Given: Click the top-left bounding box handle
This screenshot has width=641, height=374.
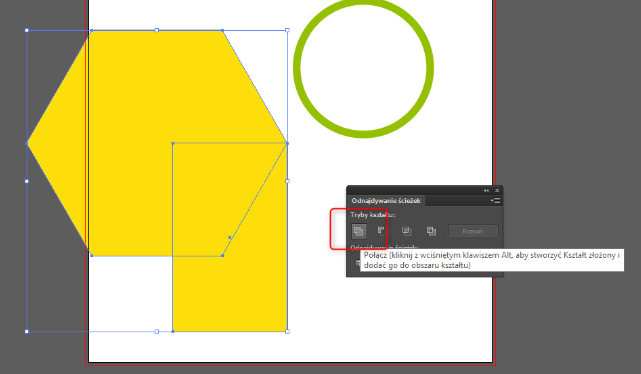Looking at the screenshot, I should 27,30.
